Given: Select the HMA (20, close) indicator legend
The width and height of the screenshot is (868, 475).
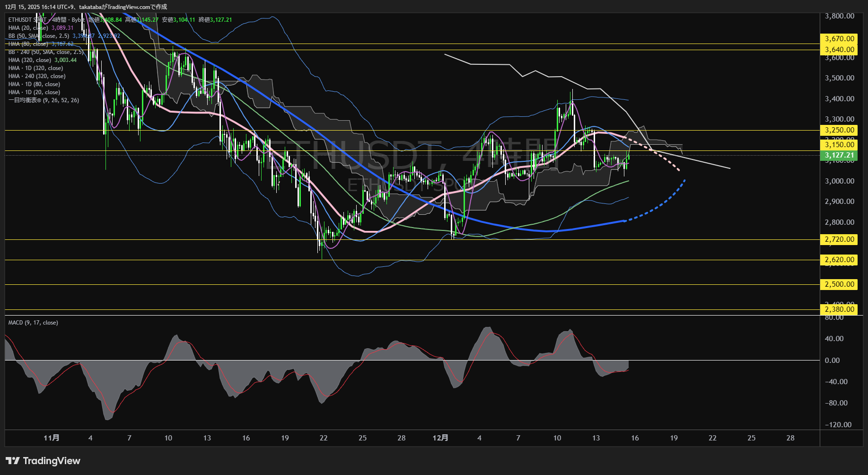Looking at the screenshot, I should coord(28,28).
